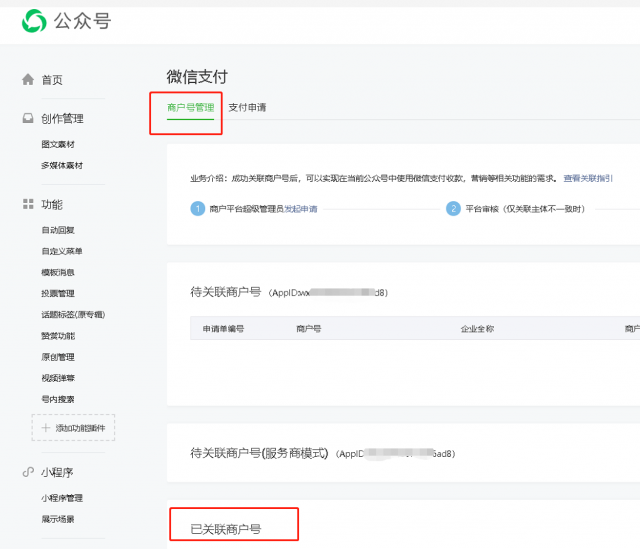Screen dimensions: 640x549
Task: Open 赞赏功能 in the sidebar
Action: coord(58,336)
